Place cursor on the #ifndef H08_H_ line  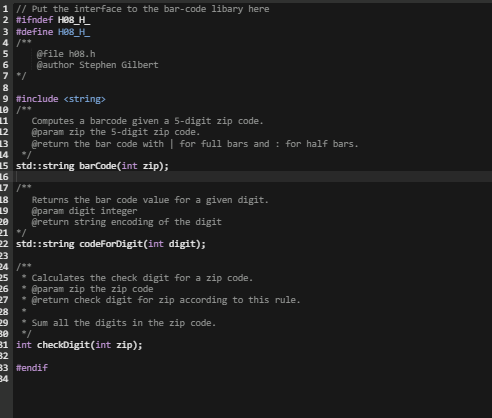[x=53, y=20]
